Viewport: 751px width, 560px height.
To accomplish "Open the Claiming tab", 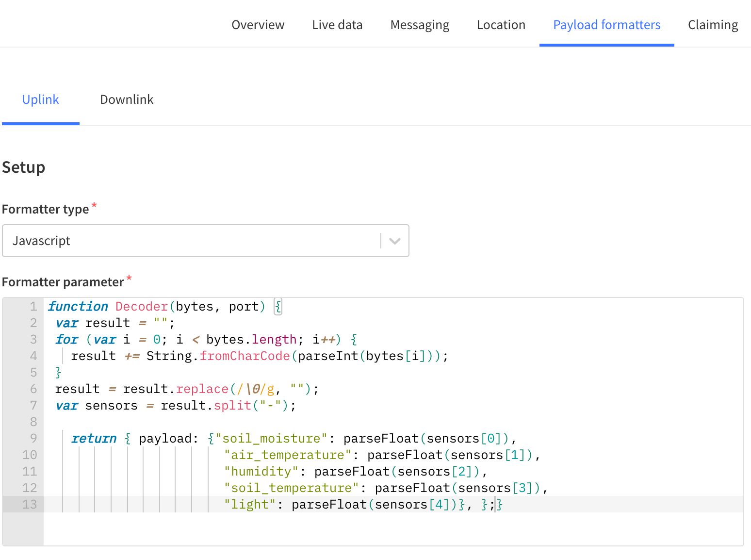I will (x=712, y=25).
